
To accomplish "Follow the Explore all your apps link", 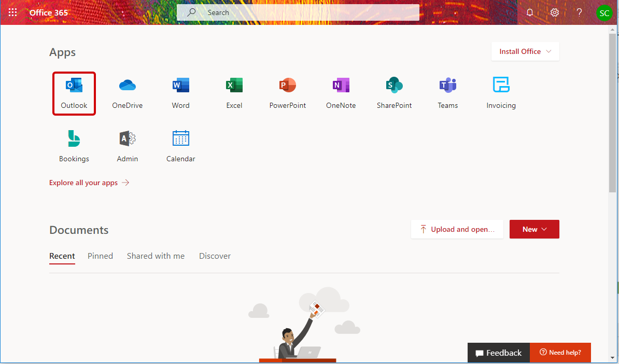I will [89, 183].
